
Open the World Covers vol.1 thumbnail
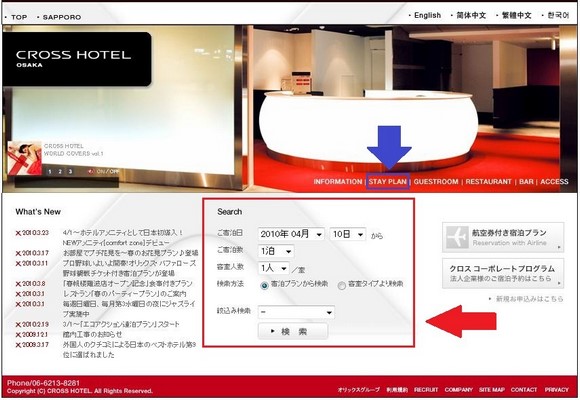click(x=24, y=158)
